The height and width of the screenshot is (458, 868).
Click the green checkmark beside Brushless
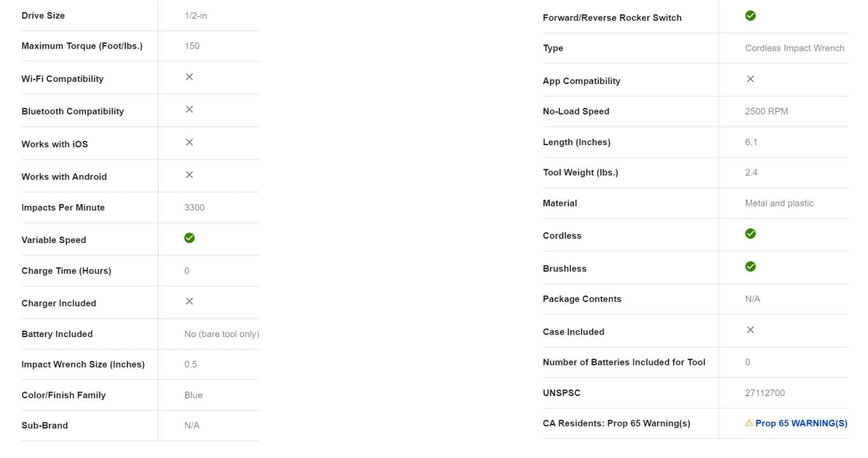[751, 267]
